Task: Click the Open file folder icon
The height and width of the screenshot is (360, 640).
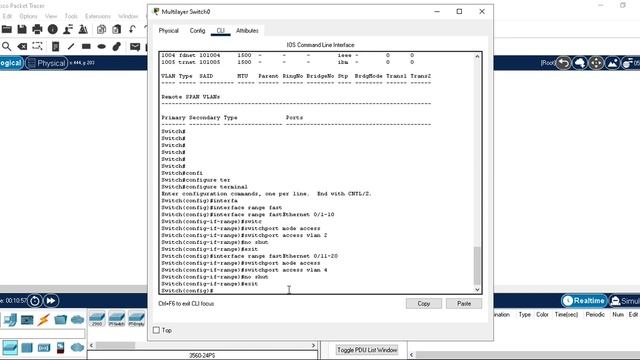Action: pyautogui.click(x=7, y=29)
